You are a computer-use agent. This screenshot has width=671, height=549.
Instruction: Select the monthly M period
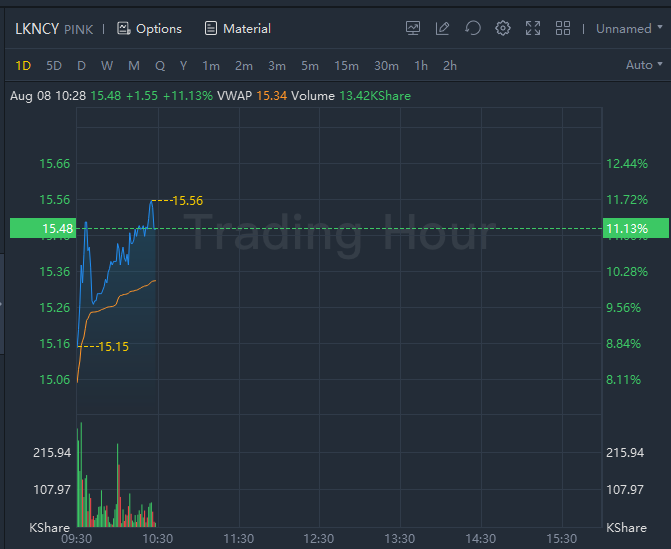(134, 66)
